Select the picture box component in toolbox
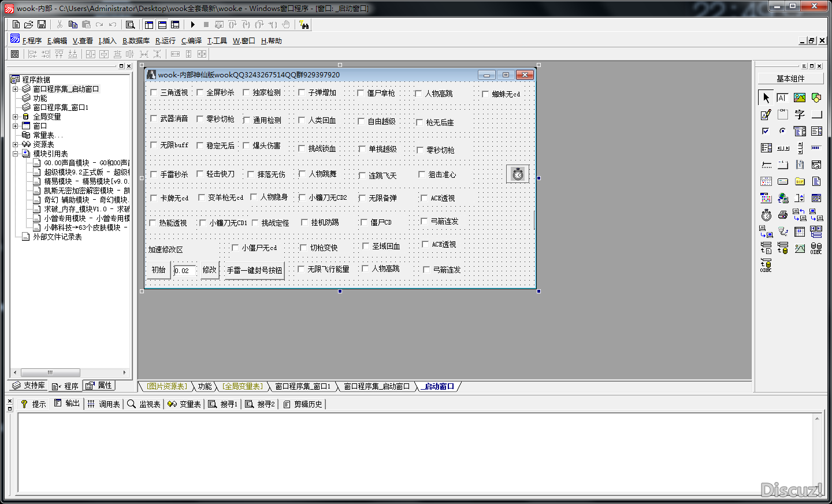Viewport: 832px width, 504px height. point(800,98)
